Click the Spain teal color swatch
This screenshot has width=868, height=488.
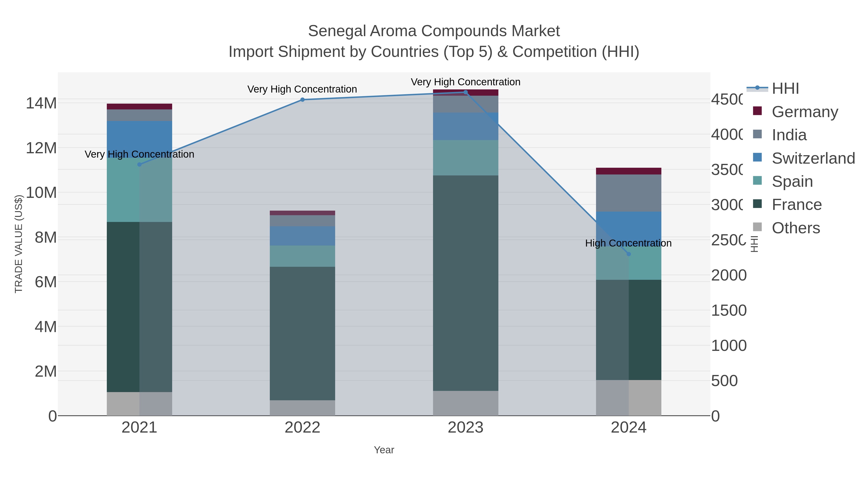pos(757,180)
